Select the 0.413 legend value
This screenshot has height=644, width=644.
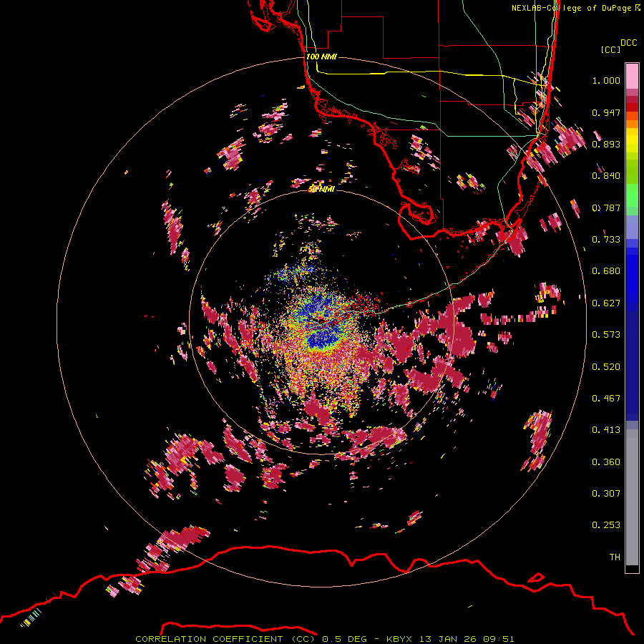pos(606,430)
